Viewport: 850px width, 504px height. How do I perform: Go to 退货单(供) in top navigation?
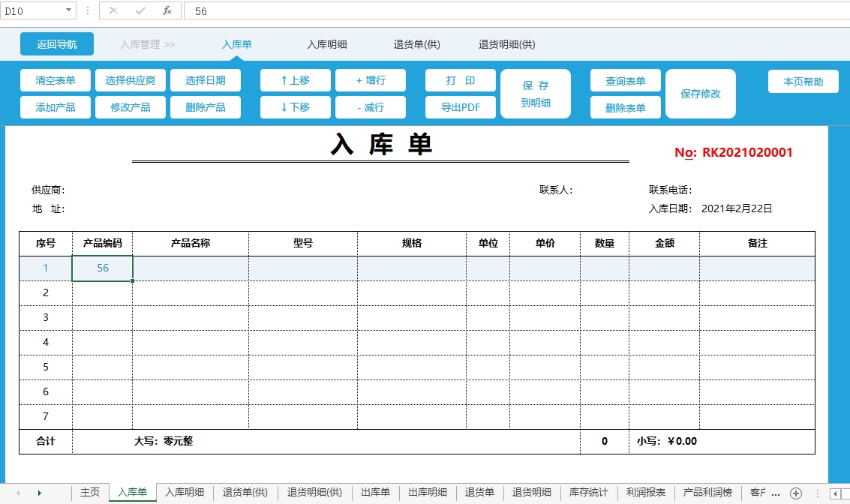click(x=417, y=44)
